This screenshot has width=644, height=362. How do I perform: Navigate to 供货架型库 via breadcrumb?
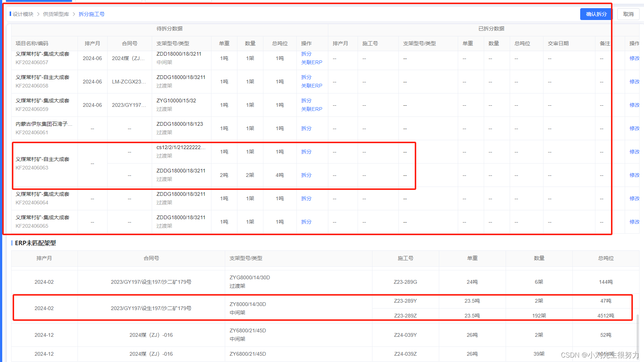coord(56,14)
